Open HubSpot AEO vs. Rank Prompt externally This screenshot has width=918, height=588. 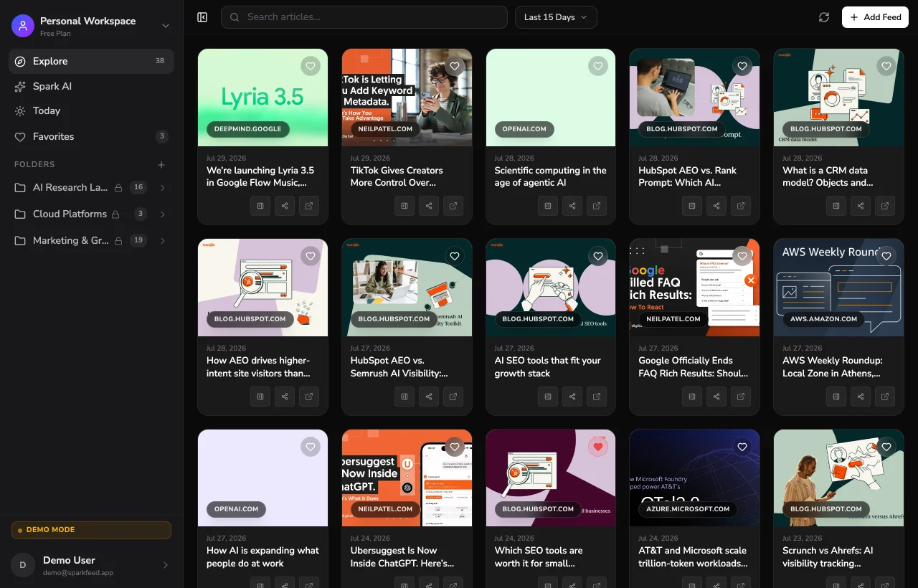tap(741, 206)
